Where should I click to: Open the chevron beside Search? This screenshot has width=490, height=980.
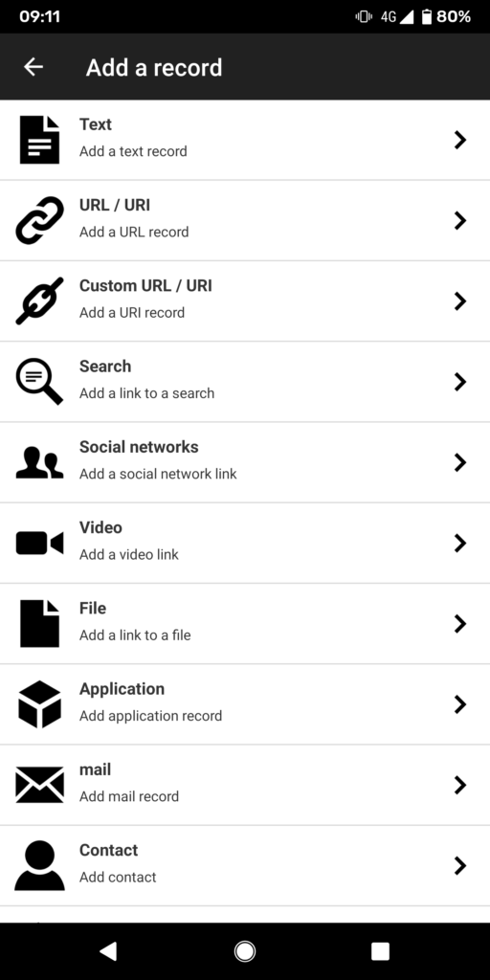(x=460, y=382)
